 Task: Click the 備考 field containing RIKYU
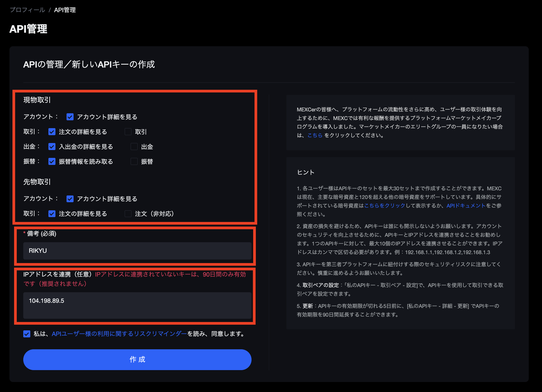click(137, 251)
